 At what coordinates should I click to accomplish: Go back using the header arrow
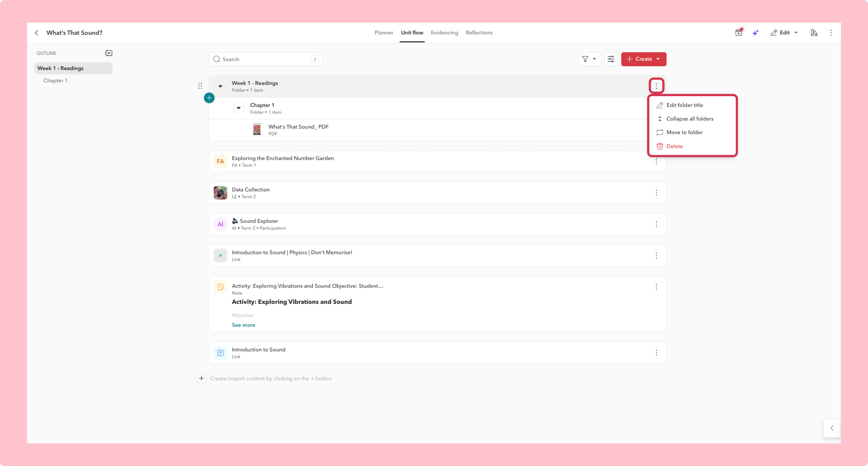36,33
